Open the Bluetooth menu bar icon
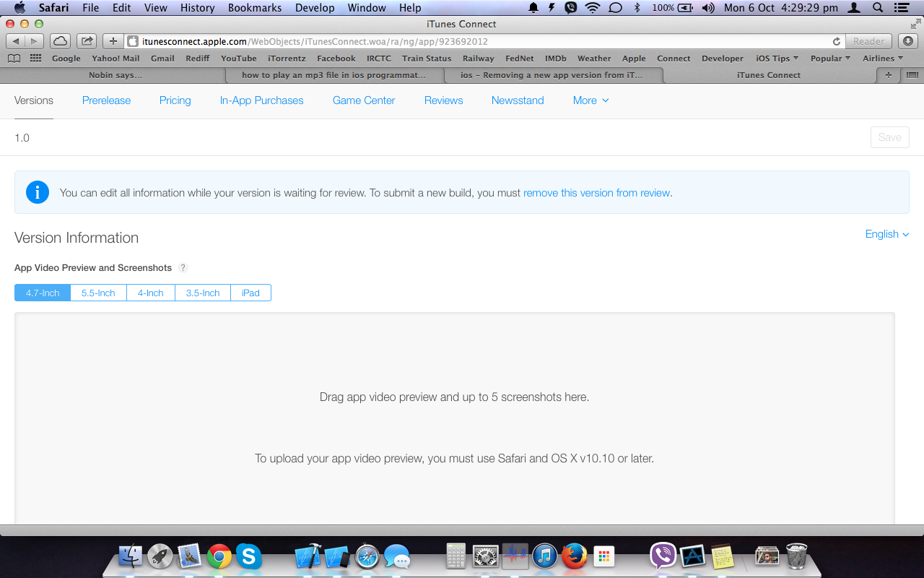Image resolution: width=924 pixels, height=578 pixels. [x=637, y=8]
